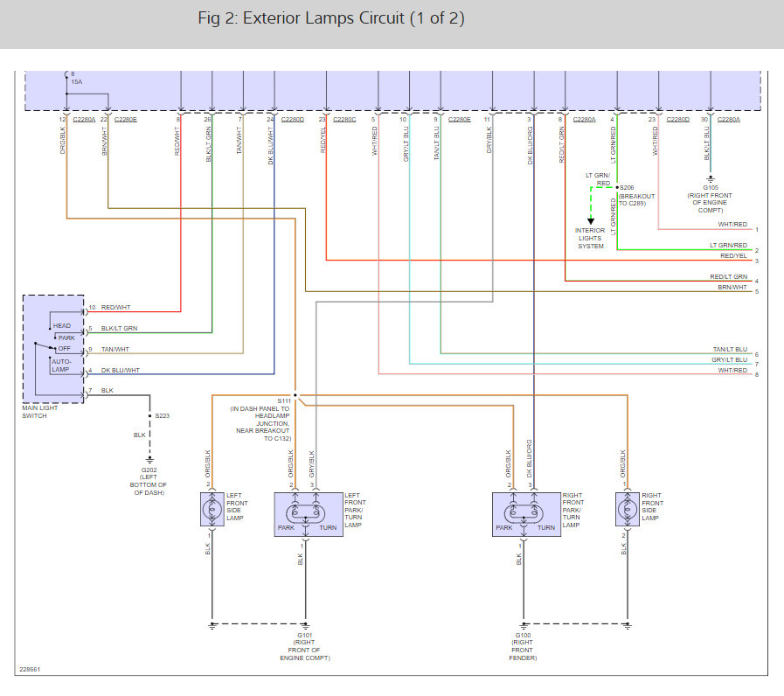Screen dimensions: 784x696
Task: Click the RIGHT FRONT PARK/TURN LAMP label
Action: coord(573,510)
